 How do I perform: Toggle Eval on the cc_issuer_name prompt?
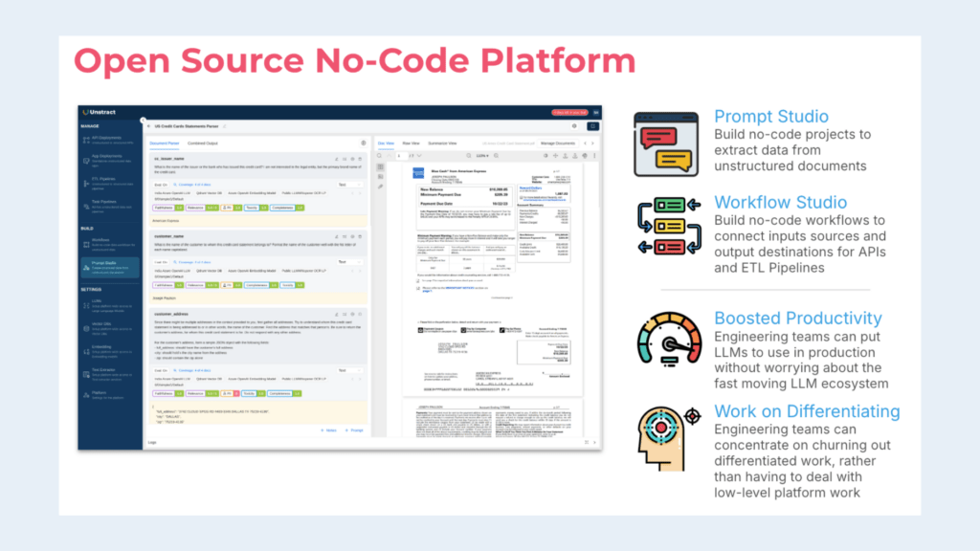tap(162, 185)
